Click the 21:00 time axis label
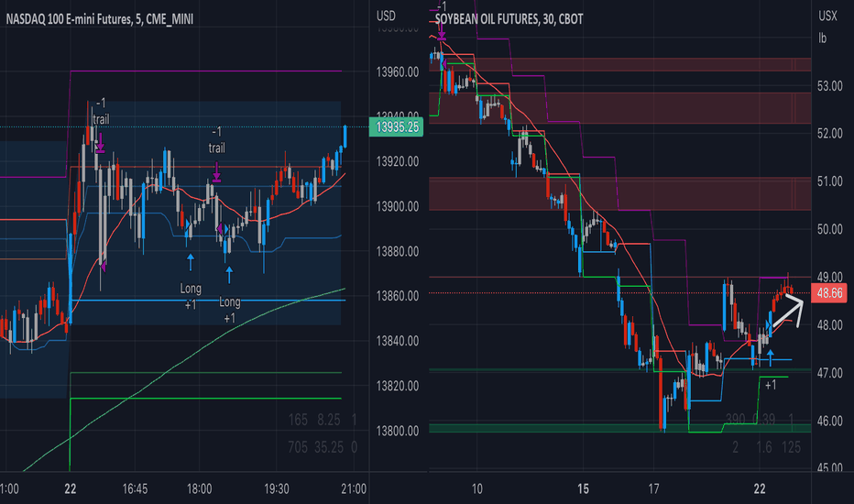Image resolution: width=854 pixels, height=504 pixels. [354, 488]
